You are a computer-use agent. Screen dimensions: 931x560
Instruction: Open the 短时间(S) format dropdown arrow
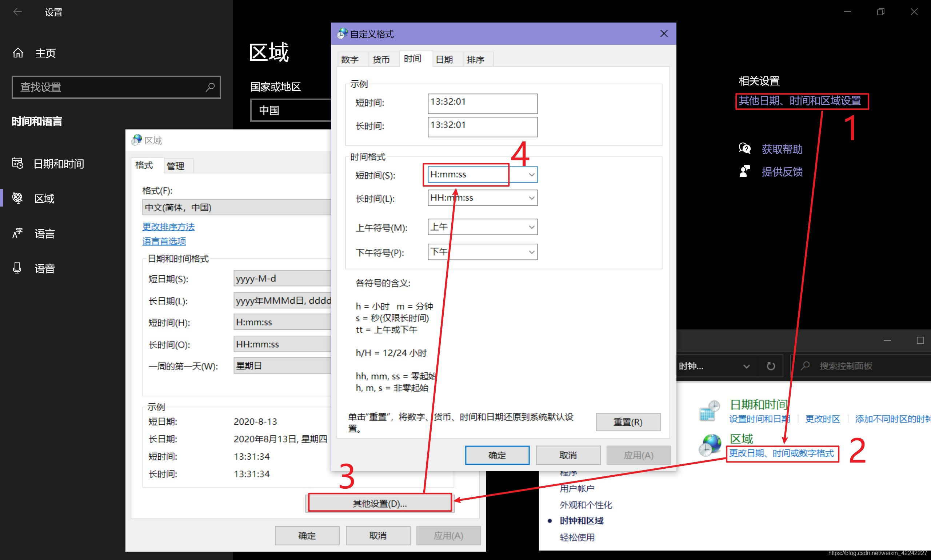[531, 175]
